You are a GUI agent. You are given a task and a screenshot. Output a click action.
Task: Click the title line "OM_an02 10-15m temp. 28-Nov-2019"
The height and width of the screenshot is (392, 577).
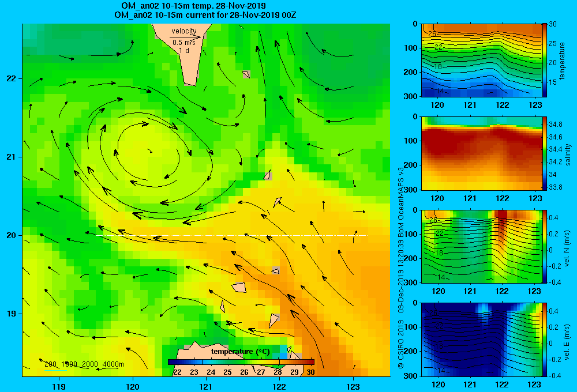coord(193,6)
